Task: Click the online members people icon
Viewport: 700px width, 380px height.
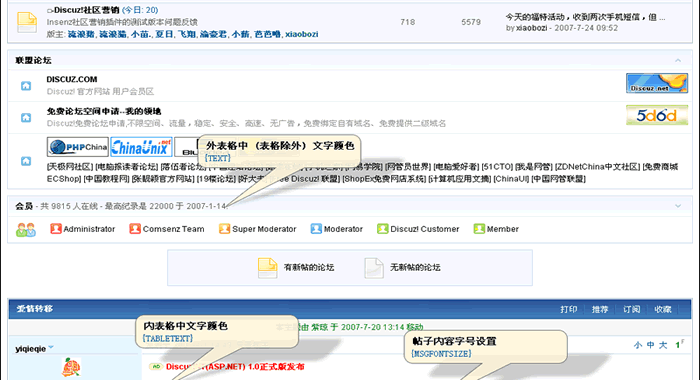Action: click(x=25, y=230)
